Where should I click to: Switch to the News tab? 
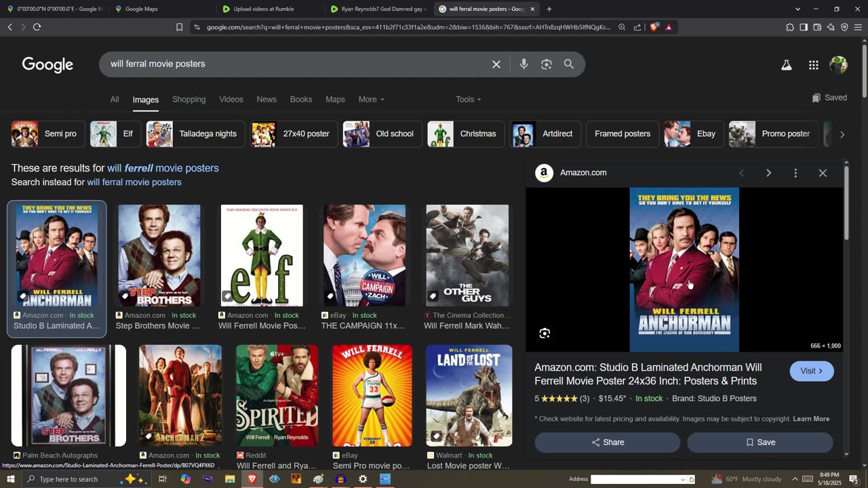point(267,100)
